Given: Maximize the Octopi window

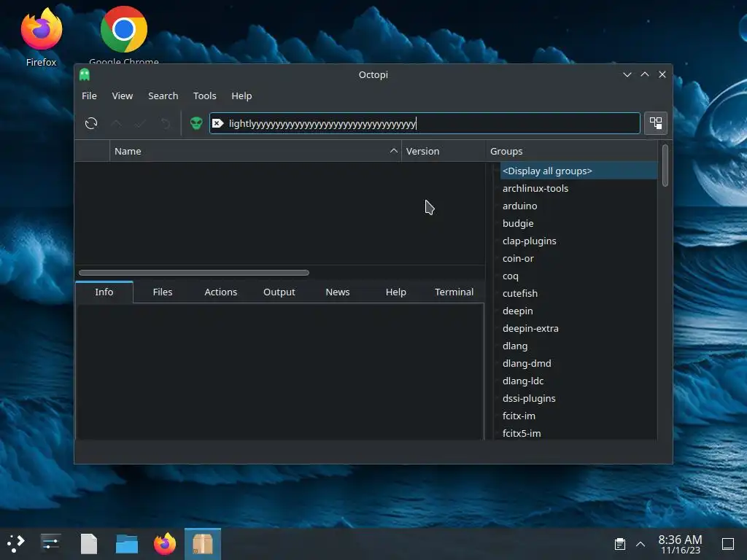Looking at the screenshot, I should (645, 74).
